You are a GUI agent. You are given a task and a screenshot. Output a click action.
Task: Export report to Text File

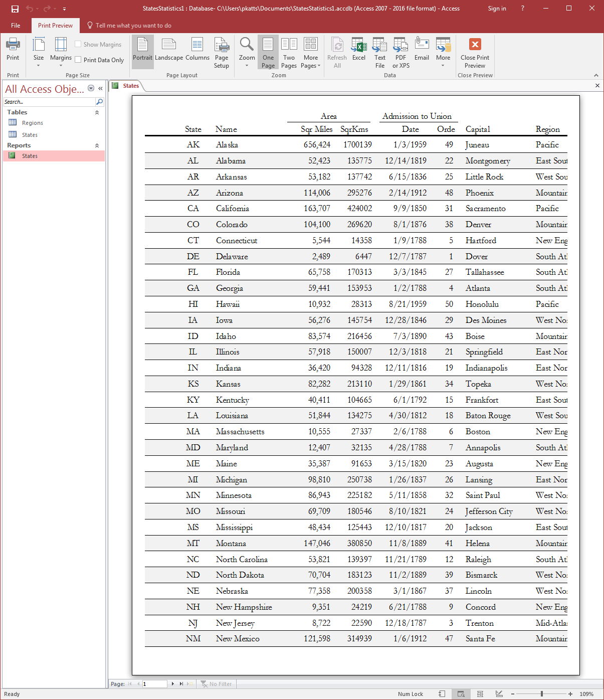[380, 53]
